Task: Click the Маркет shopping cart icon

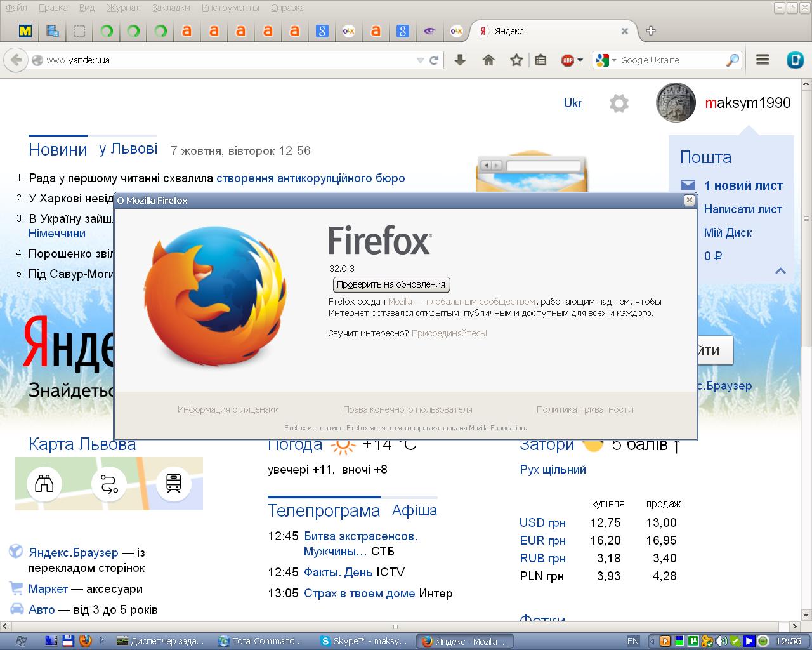Action: click(x=16, y=588)
